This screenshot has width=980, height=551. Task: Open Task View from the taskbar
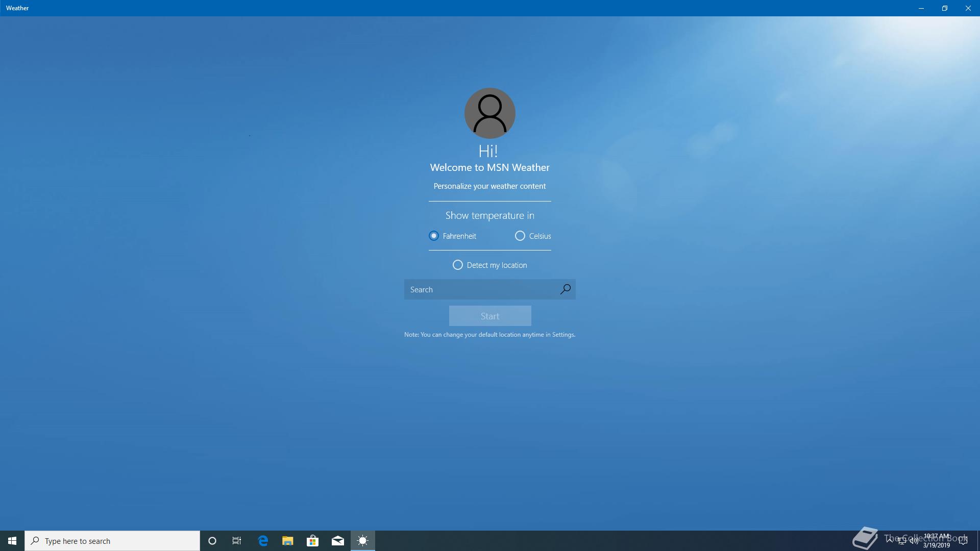click(237, 541)
